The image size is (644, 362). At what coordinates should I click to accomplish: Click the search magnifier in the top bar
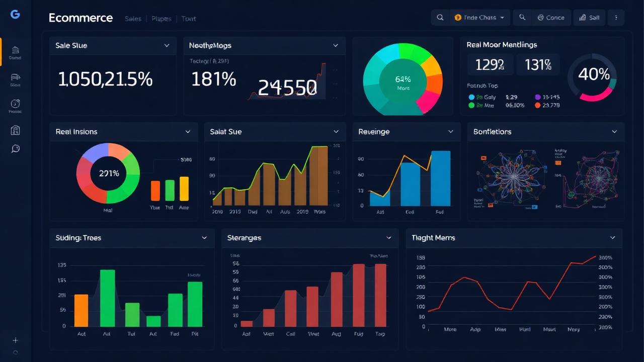coord(440,17)
